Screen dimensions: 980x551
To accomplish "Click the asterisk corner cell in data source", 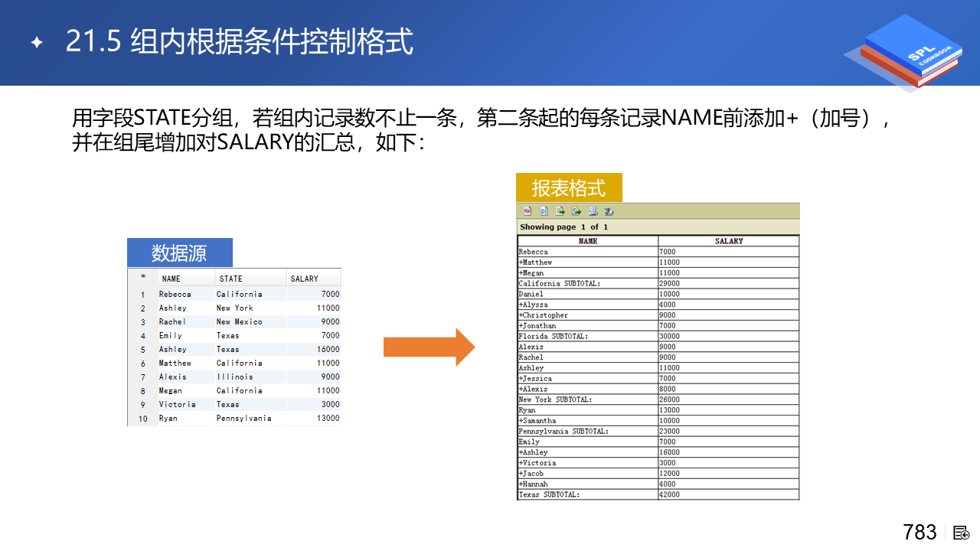I will (x=142, y=278).
